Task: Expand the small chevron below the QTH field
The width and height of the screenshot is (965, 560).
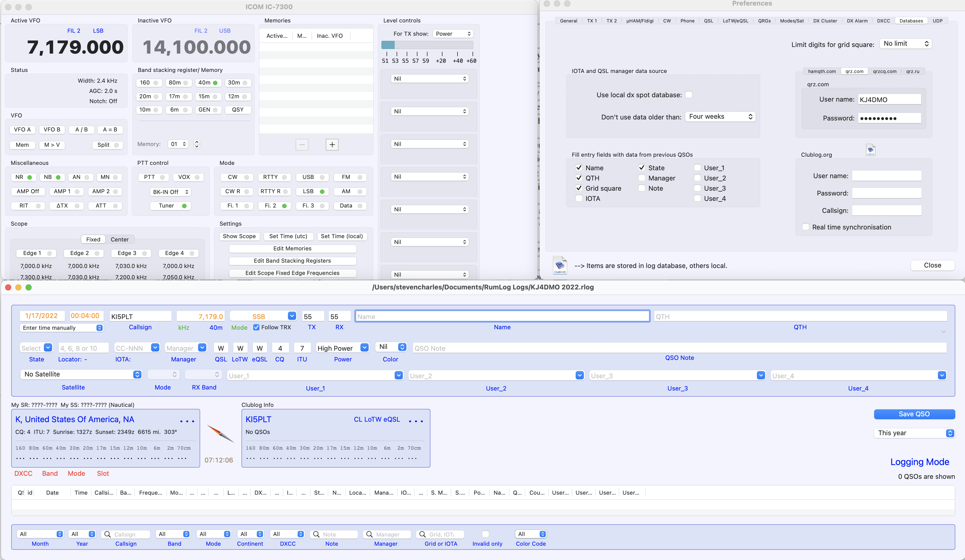Action: click(944, 332)
